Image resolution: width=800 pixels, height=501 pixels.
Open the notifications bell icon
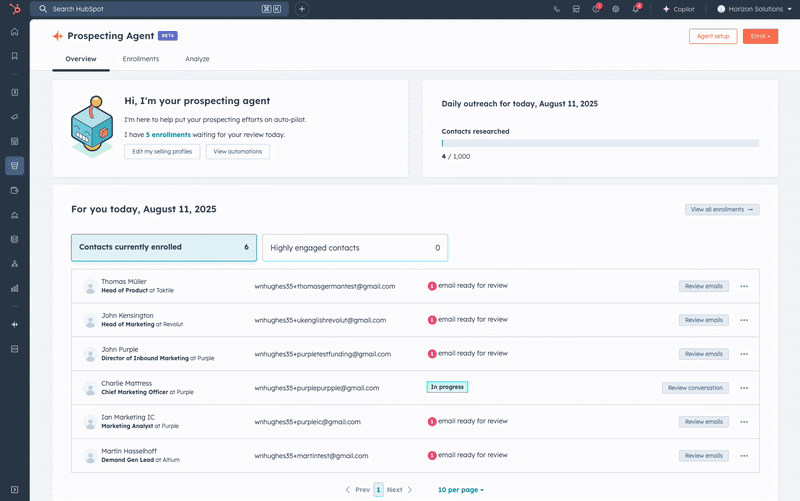pyautogui.click(x=635, y=9)
